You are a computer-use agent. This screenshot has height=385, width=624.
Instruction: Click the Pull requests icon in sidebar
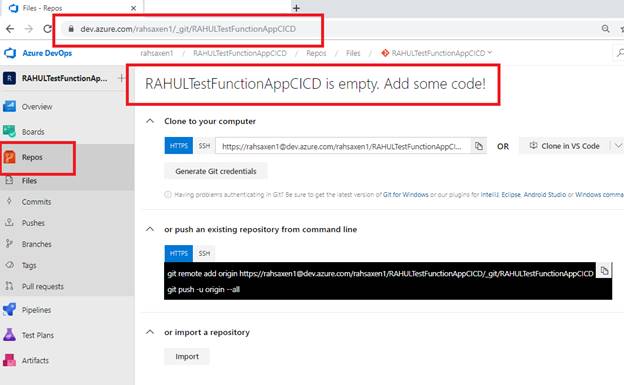pyautogui.click(x=10, y=286)
